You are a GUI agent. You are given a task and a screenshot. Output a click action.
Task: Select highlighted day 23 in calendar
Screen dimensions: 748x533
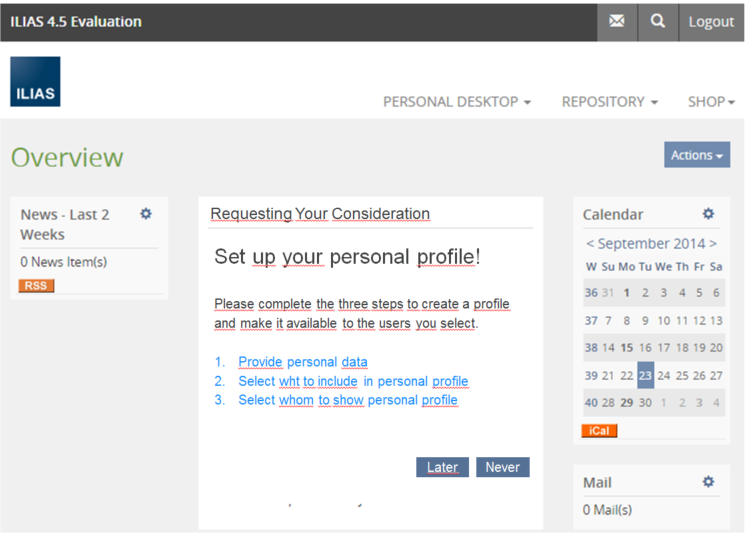645,375
